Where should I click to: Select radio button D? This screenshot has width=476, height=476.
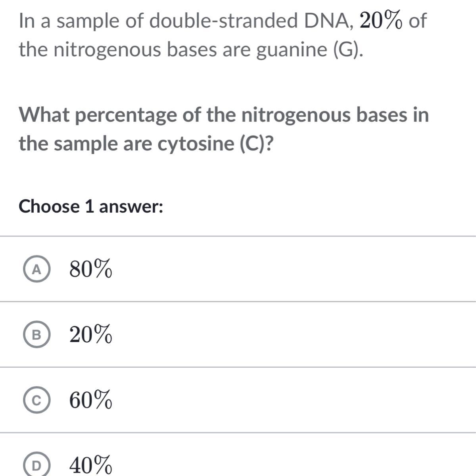tap(36, 466)
